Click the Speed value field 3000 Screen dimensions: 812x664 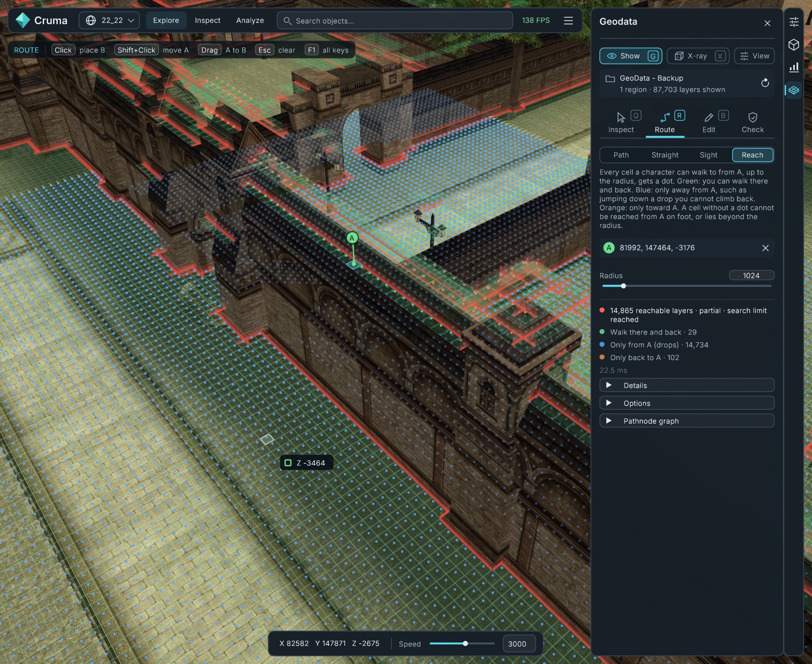coord(519,644)
